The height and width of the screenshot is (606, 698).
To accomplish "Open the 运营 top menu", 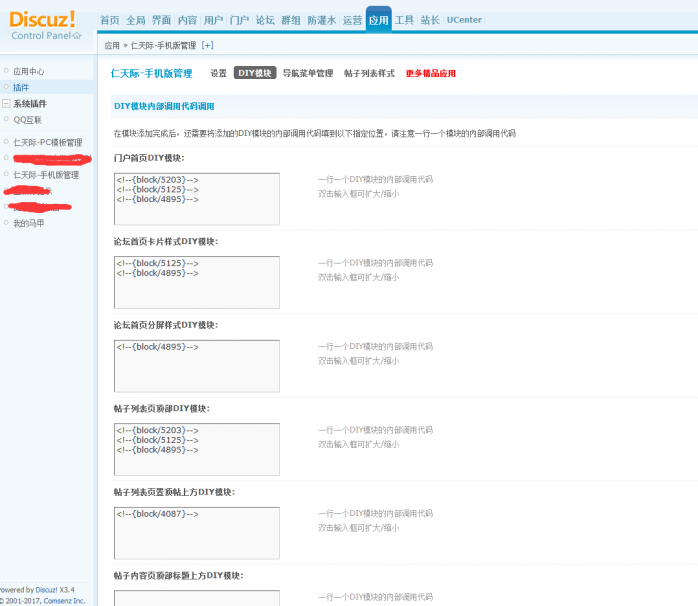I will tap(352, 20).
